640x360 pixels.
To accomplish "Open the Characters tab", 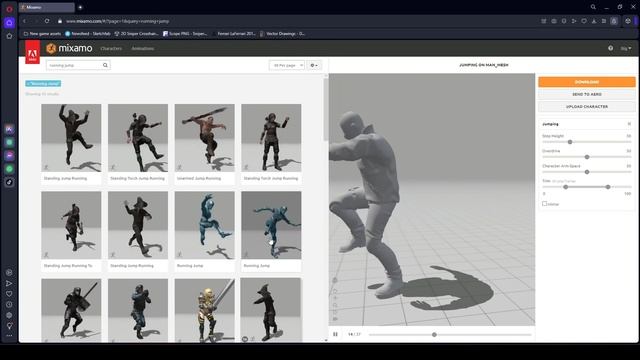I will [111, 49].
